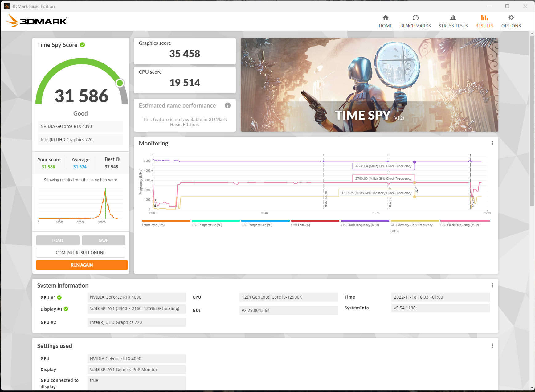
Task: Toggle the GPU Memory Clock Frequency legend series
Action: pyautogui.click(x=415, y=226)
